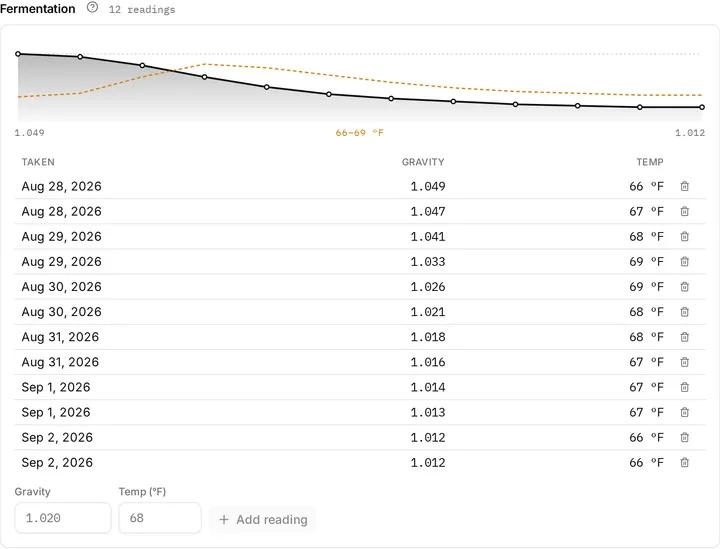Delete the Aug 30 reading at 1.026

(x=684, y=287)
